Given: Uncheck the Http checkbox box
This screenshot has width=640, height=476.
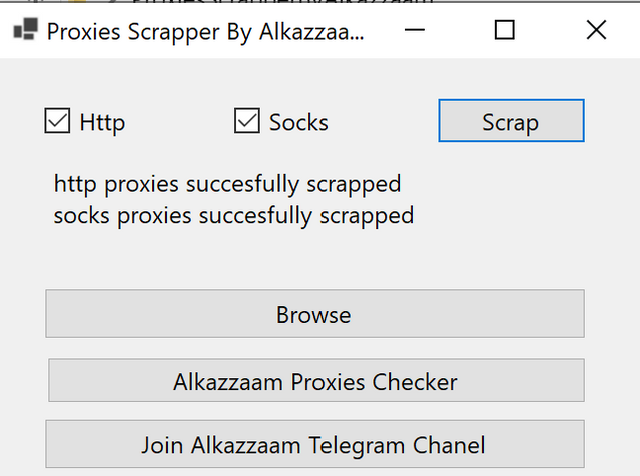Looking at the screenshot, I should [57, 122].
